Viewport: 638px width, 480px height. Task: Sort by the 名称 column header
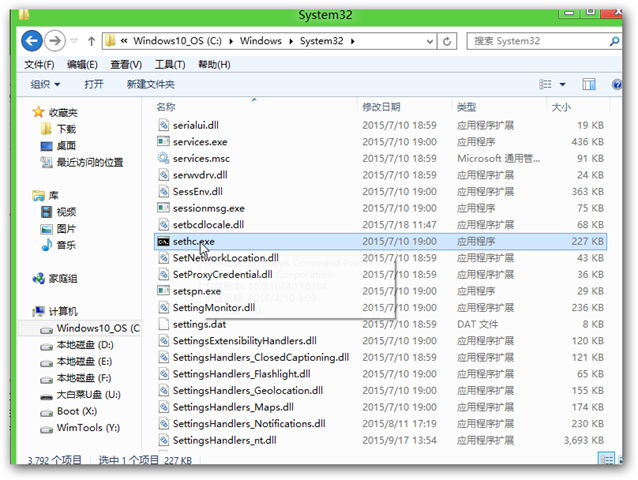click(166, 107)
